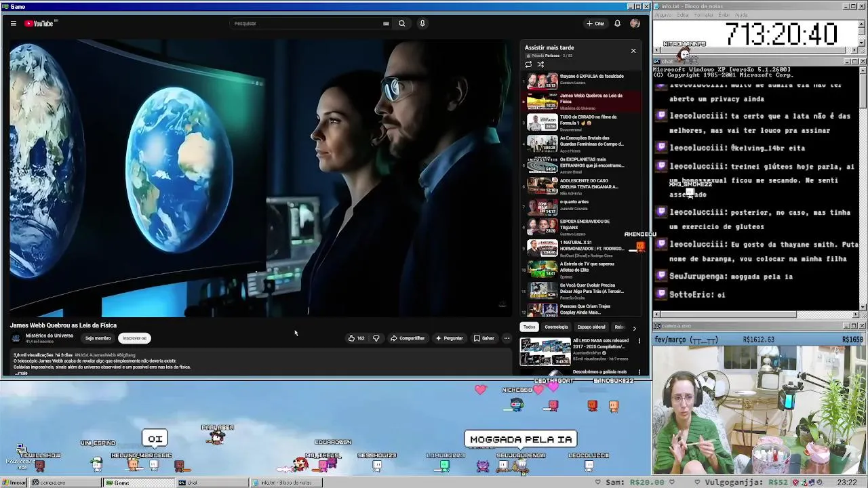Open the Mistérios do Universo channel name link
868x488 pixels.
pyautogui.click(x=50, y=335)
